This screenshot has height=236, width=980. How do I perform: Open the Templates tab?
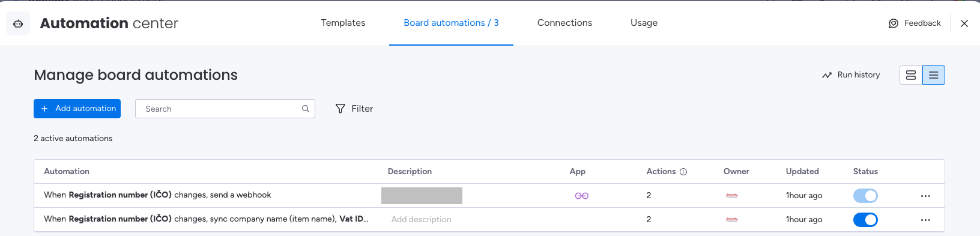(343, 23)
